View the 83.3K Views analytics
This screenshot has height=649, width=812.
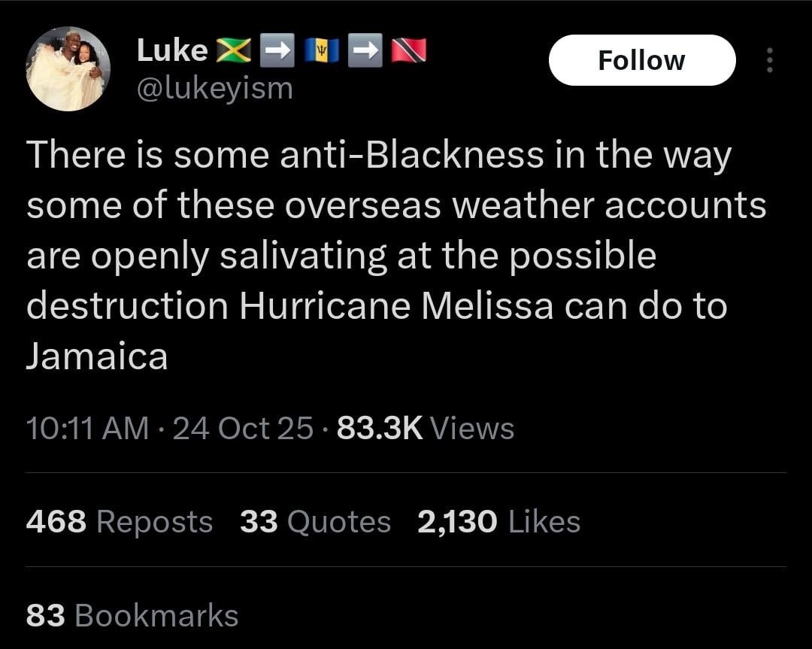point(426,428)
